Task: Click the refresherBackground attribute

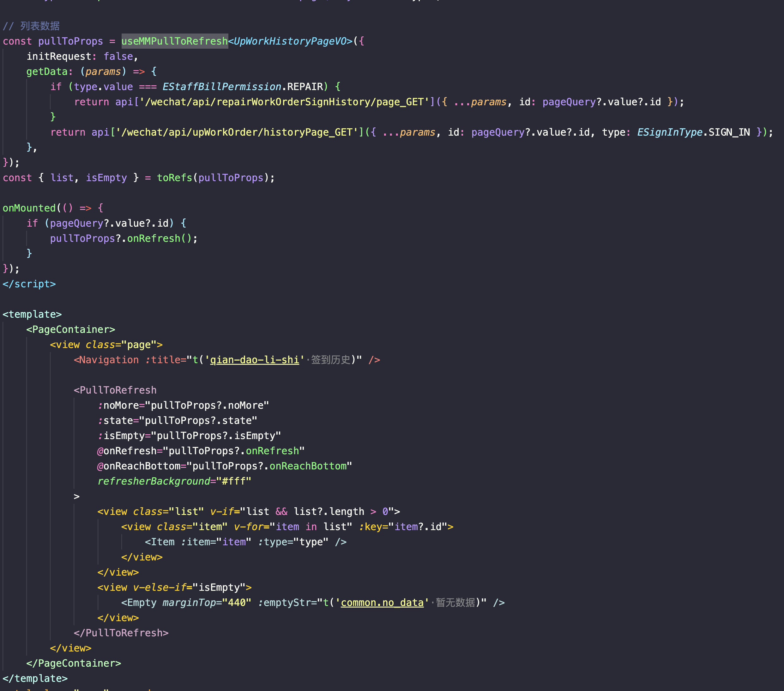Action: click(x=154, y=481)
